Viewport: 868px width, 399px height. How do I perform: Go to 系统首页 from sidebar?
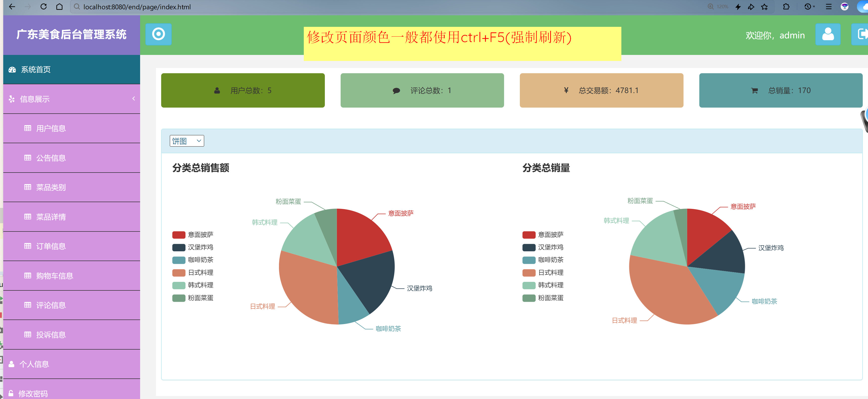36,69
